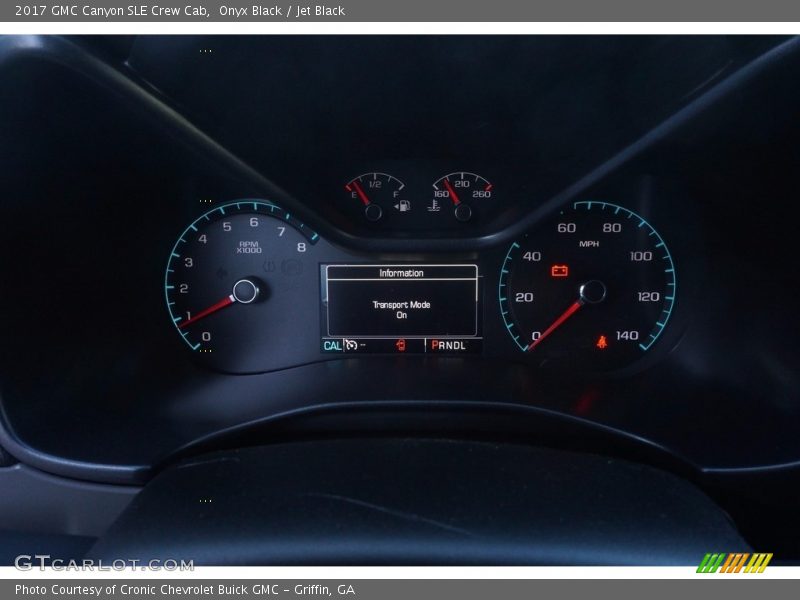Click the 0 on the tachometer

(206, 336)
